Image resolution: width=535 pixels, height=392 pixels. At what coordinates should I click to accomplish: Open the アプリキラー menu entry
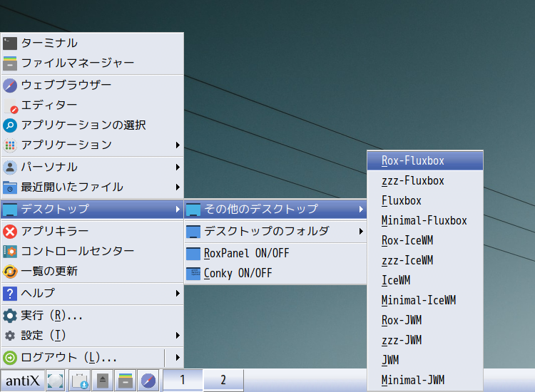point(93,232)
